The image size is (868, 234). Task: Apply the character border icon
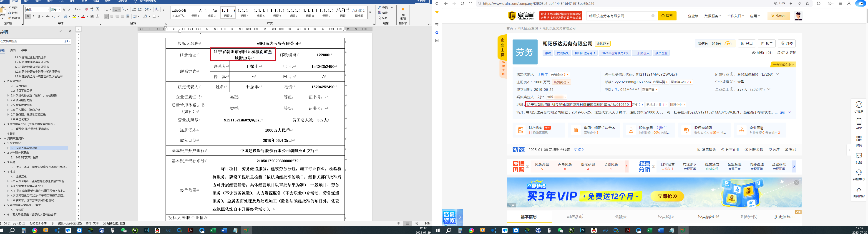(x=98, y=9)
